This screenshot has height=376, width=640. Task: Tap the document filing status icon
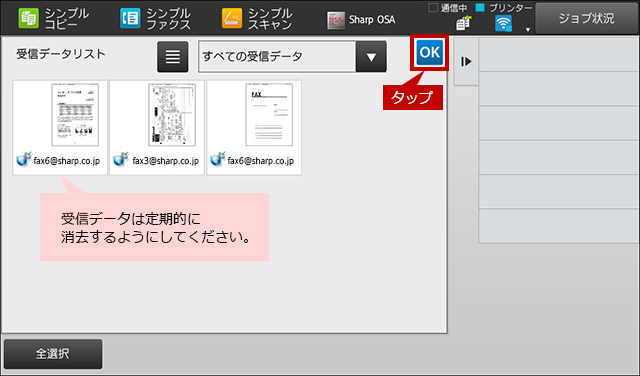coord(463,23)
